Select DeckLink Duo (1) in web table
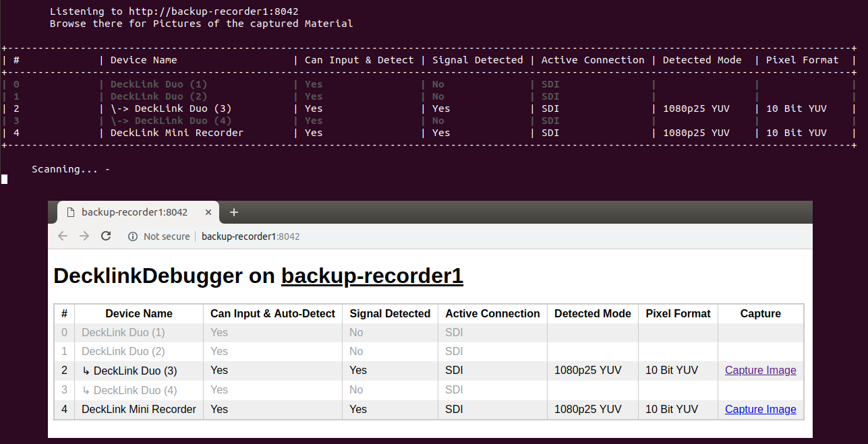Viewport: 868px width, 444px height. [123, 332]
